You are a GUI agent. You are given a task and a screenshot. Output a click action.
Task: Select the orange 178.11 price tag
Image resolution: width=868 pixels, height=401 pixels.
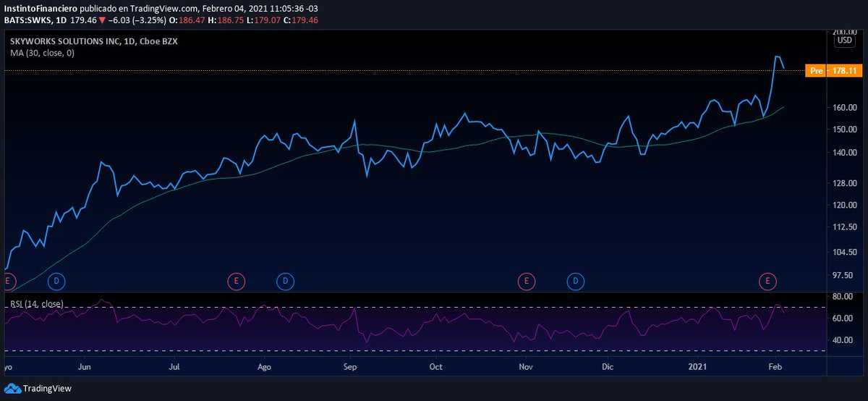[x=843, y=71]
